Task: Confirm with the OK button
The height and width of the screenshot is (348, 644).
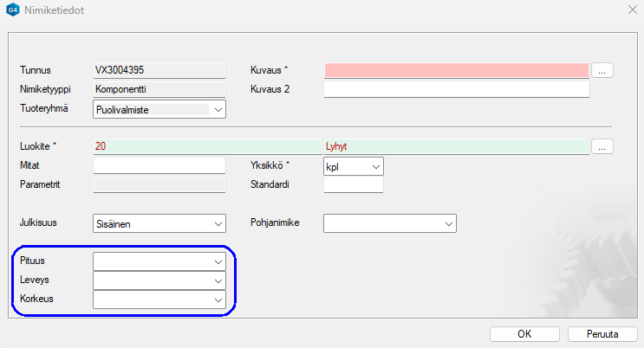Action: (x=524, y=333)
